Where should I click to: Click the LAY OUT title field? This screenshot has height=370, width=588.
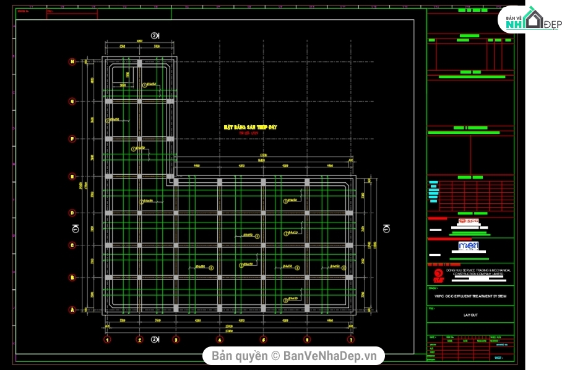tap(470, 315)
